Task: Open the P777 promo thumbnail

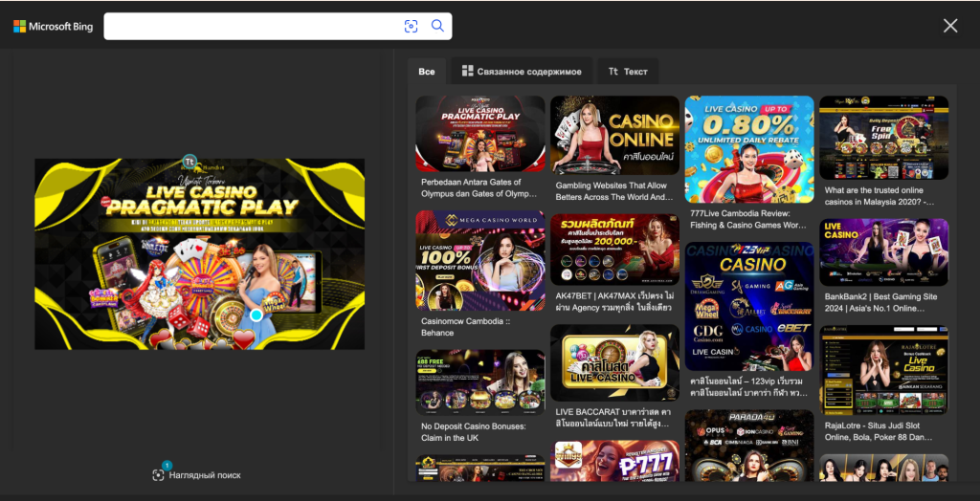Action: [x=614, y=461]
